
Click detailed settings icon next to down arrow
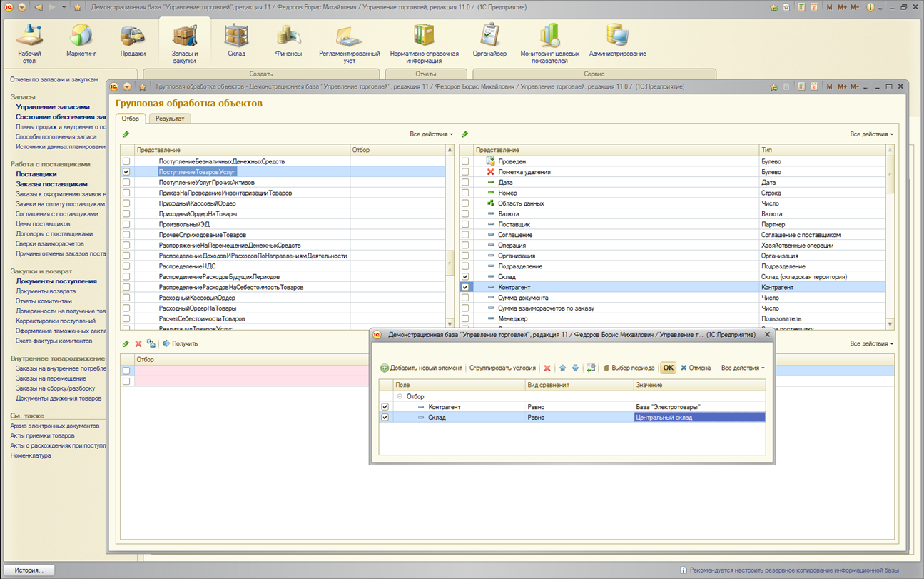[x=590, y=368]
